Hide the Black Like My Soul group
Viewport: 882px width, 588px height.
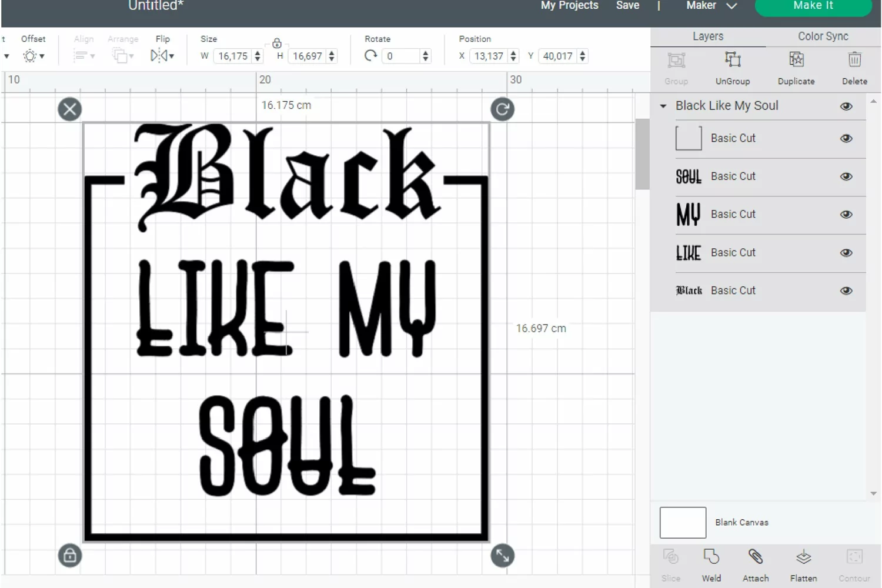coord(846,106)
